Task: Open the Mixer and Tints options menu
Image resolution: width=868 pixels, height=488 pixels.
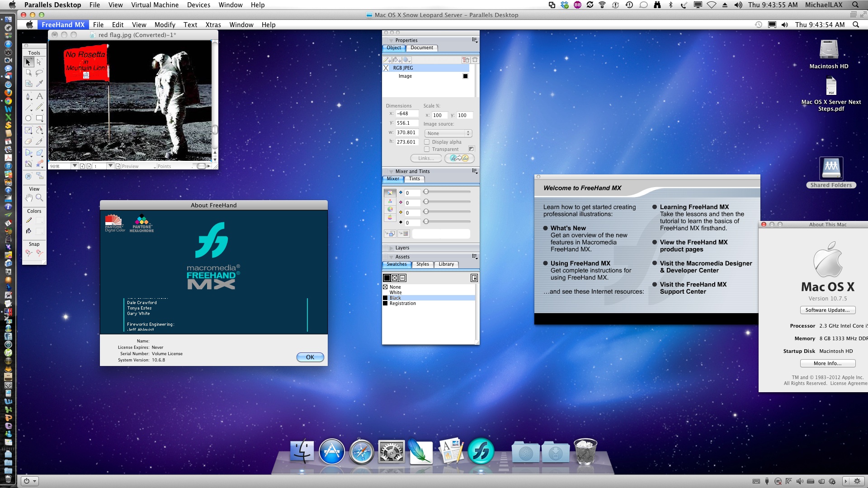Action: 475,171
